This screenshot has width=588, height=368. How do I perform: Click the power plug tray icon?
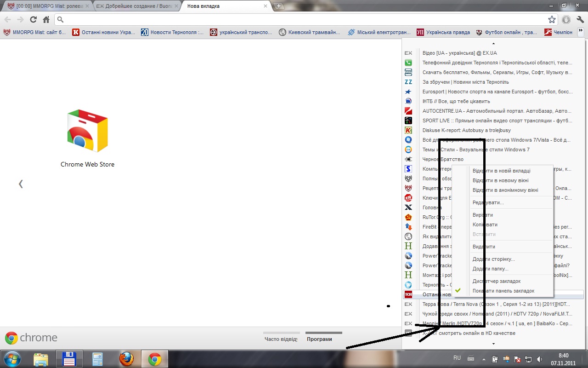point(495,359)
